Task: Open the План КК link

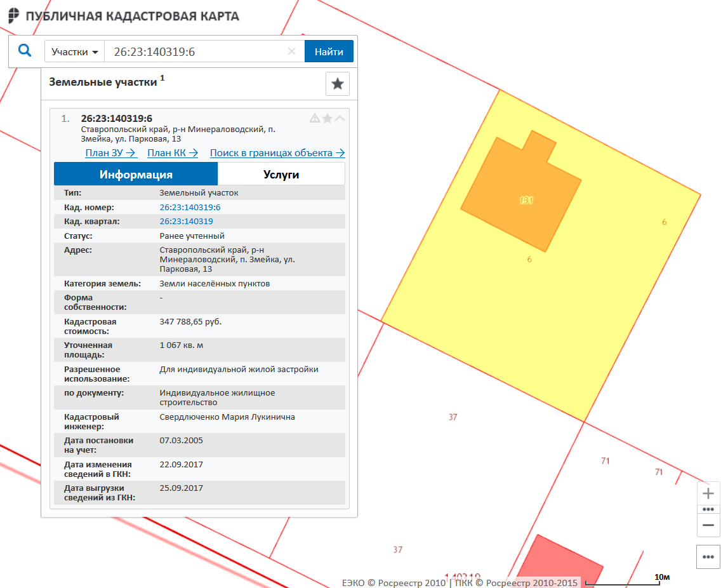Action: click(173, 153)
